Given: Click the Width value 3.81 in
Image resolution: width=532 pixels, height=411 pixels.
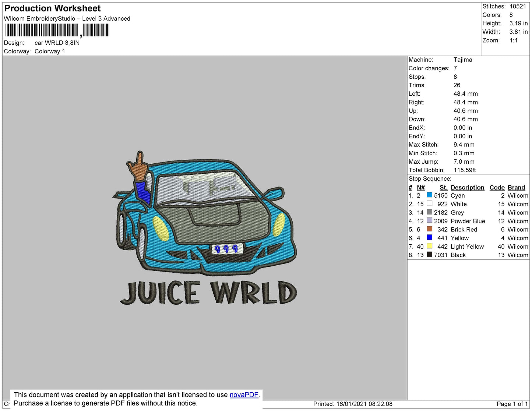Looking at the screenshot, I should tap(518, 32).
